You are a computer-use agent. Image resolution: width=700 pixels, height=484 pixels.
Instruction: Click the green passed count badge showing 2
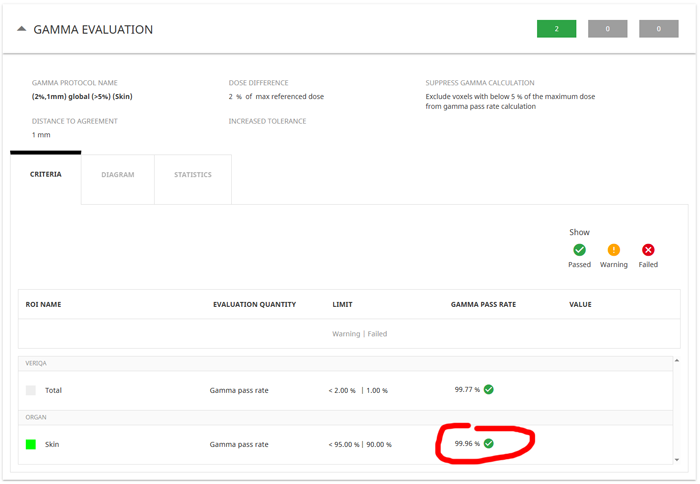pyautogui.click(x=556, y=29)
